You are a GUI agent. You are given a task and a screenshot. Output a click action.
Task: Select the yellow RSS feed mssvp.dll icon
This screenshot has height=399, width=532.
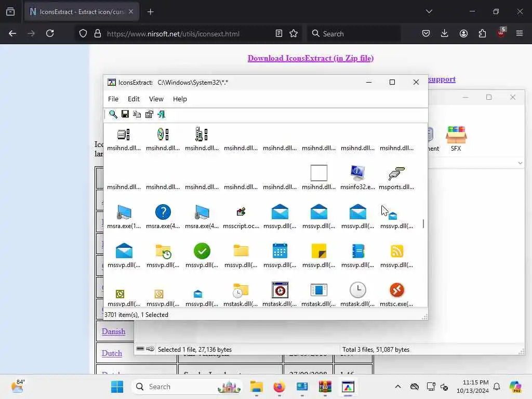click(396, 251)
